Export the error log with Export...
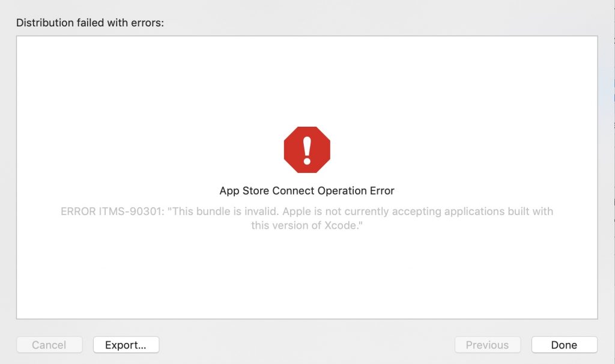Viewport: 615px width, 364px height. (126, 345)
